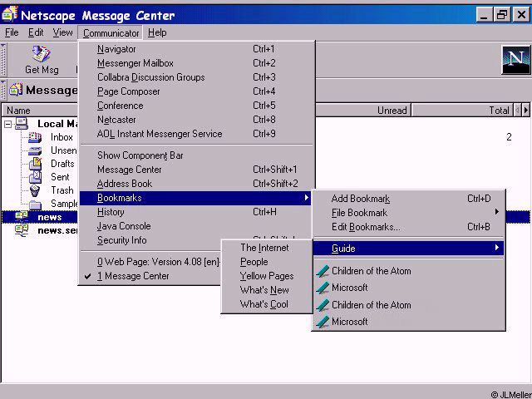The width and height of the screenshot is (532, 399).
Task: Click the Unsent messages folder icon
Action: 35,150
